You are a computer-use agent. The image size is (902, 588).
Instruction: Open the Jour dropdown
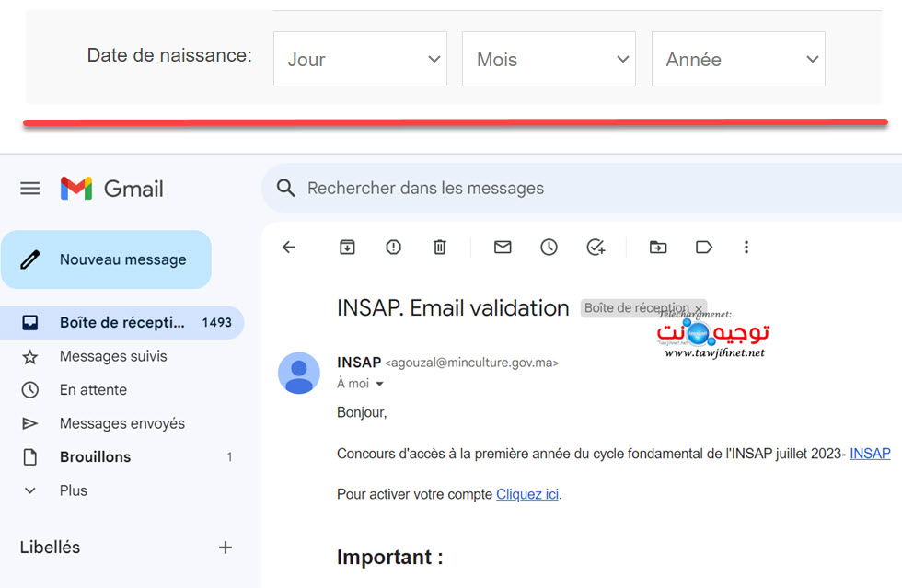pos(360,59)
